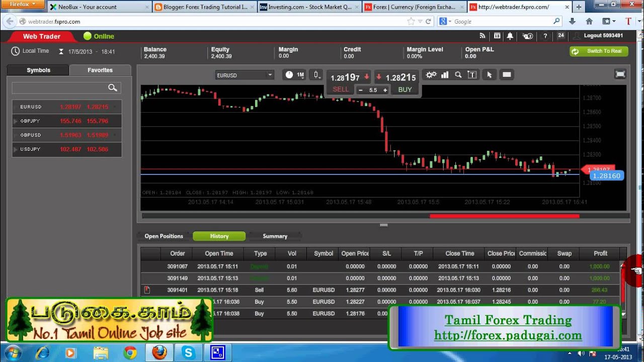
Task: Increase trade volume with plus button
Action: click(385, 90)
